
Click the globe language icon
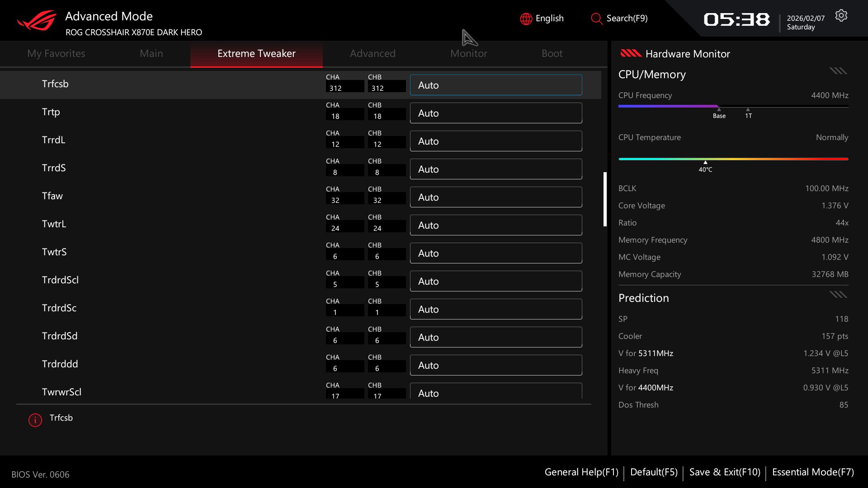(526, 19)
